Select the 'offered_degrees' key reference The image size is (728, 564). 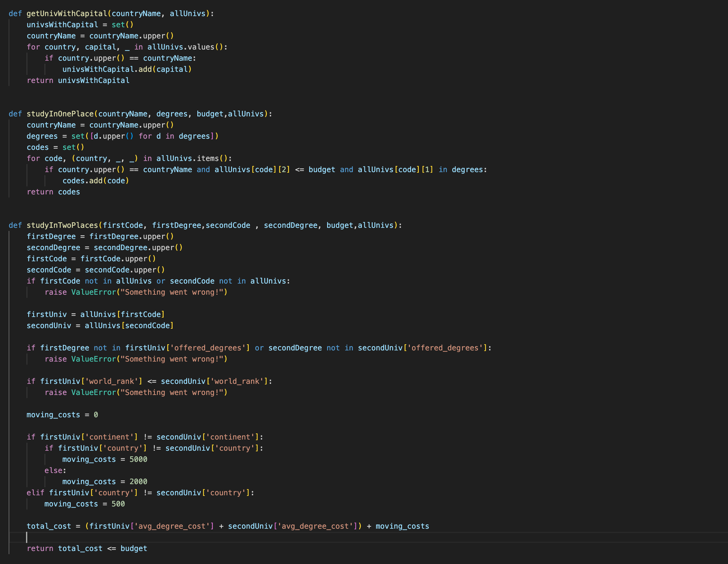(209, 347)
